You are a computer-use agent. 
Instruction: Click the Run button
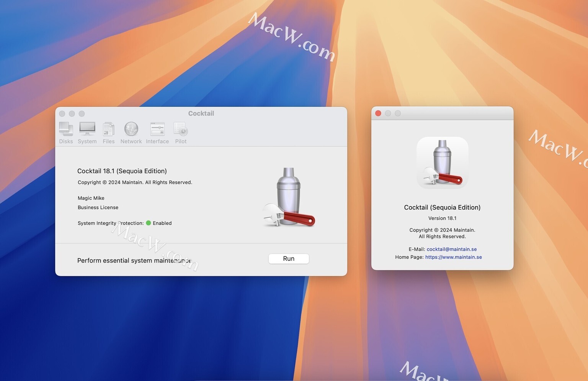coord(289,259)
